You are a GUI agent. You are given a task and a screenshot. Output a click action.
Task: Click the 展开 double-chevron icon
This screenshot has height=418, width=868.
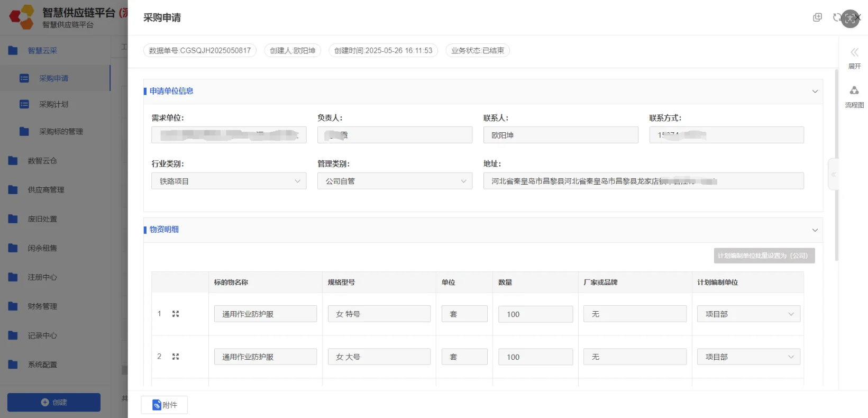[854, 52]
